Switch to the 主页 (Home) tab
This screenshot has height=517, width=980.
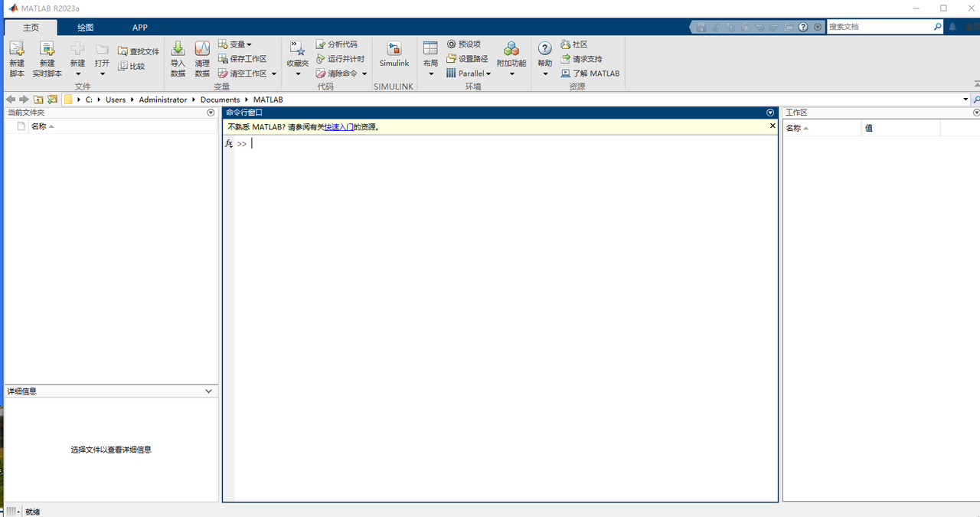coord(31,28)
